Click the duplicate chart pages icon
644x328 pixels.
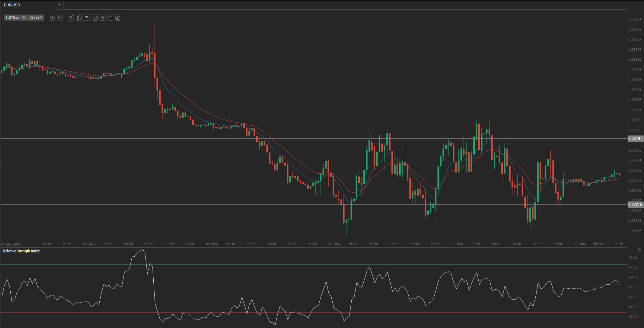(103, 17)
